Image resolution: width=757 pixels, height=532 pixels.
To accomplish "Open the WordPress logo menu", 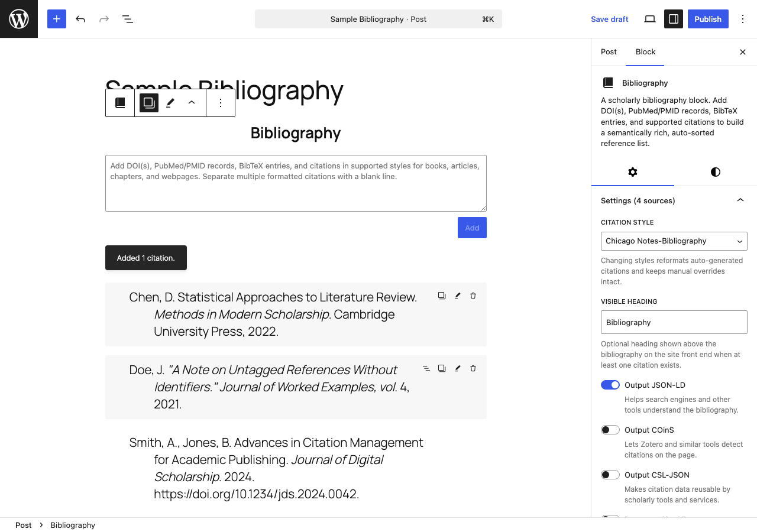I will tap(19, 19).
